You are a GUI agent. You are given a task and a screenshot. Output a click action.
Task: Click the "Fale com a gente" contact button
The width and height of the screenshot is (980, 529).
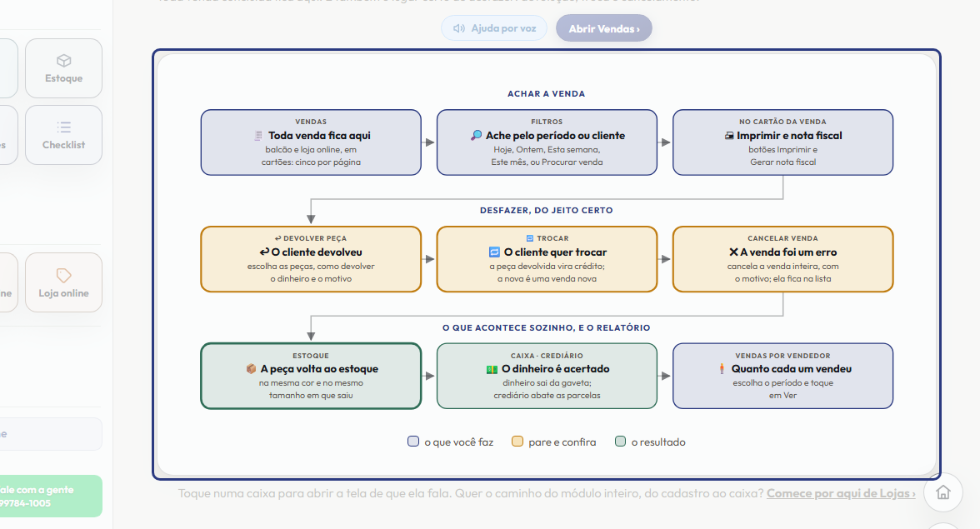tap(50, 496)
